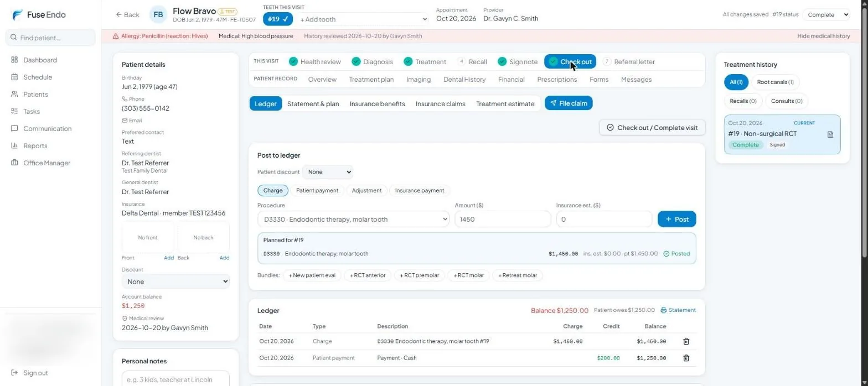Toggle the Health review step

click(x=314, y=61)
